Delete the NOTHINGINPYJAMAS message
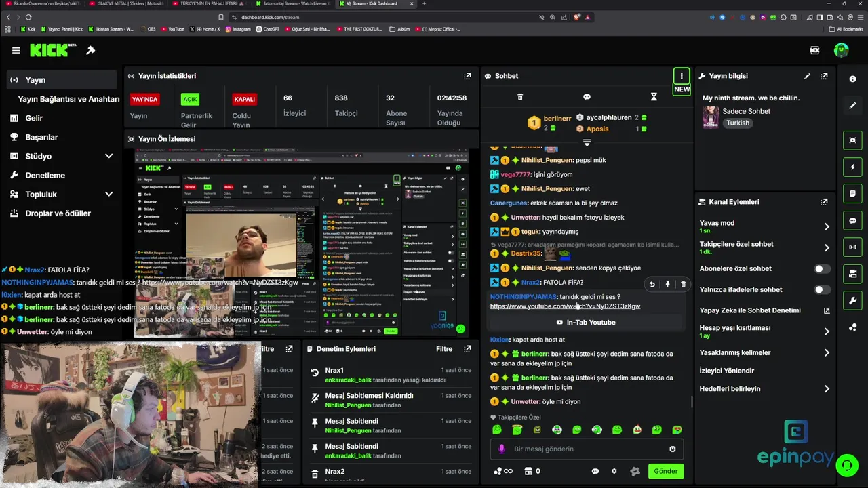 click(x=683, y=284)
